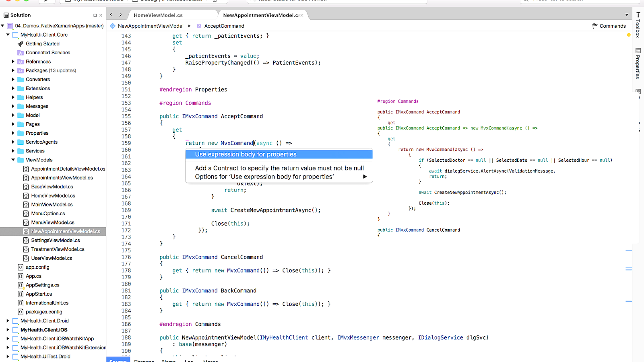Expand the Packages folder

coord(13,70)
